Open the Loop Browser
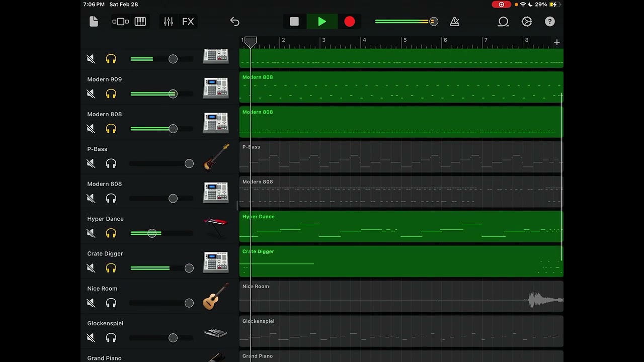 click(x=503, y=22)
